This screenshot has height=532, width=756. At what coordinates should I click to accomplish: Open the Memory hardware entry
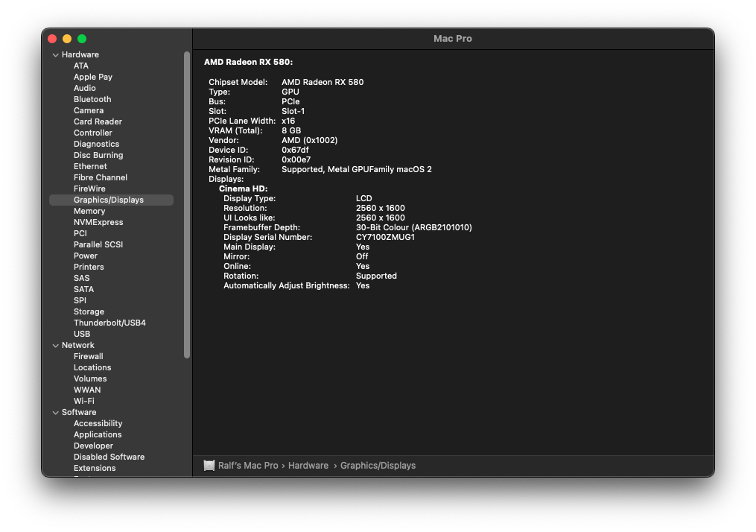click(x=89, y=211)
